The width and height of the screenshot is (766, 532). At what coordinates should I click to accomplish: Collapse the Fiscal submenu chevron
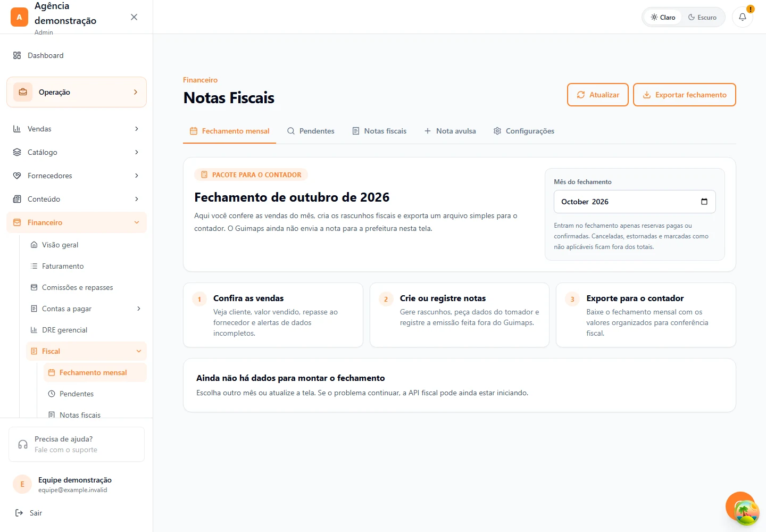(x=139, y=351)
